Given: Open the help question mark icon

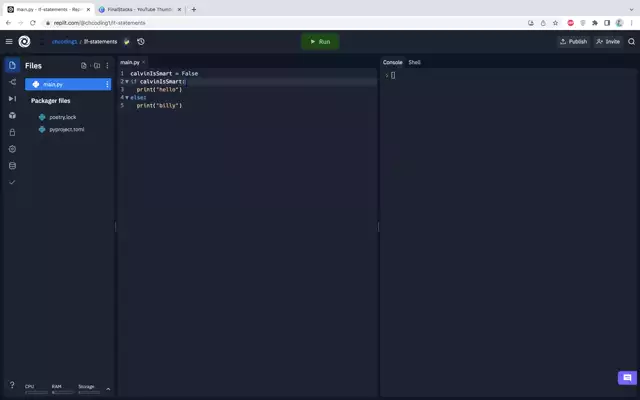Looking at the screenshot, I should [12, 385].
